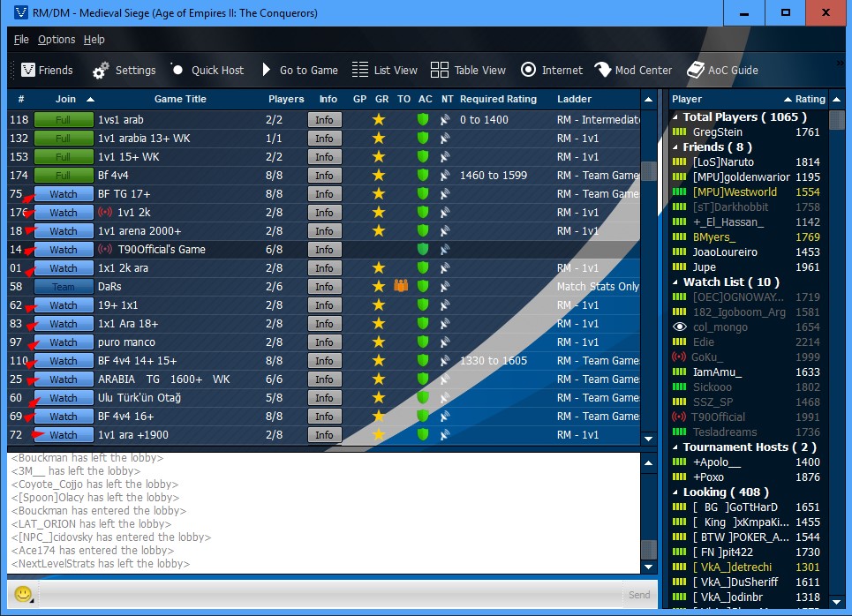Open the File menu
852x616 pixels.
click(x=21, y=40)
